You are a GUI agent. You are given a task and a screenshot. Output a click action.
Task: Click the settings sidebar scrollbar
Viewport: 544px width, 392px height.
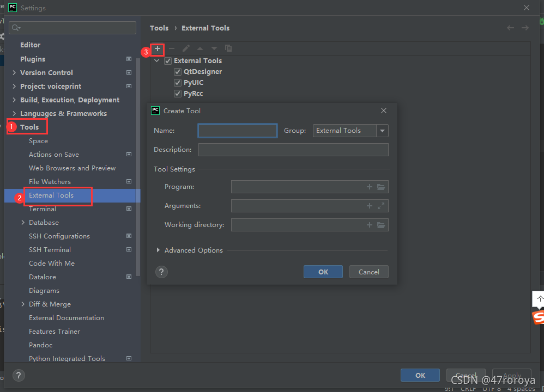[x=138, y=167]
